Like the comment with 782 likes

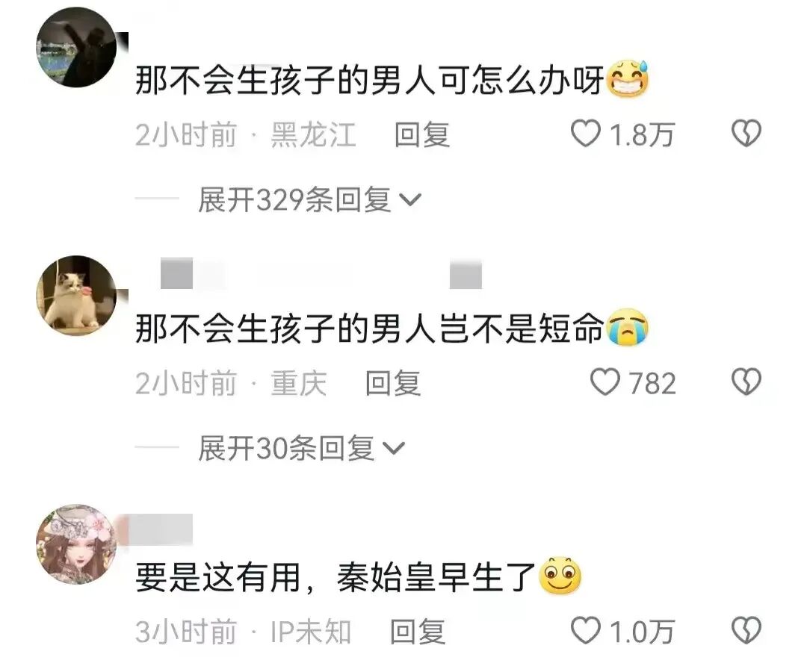point(605,382)
